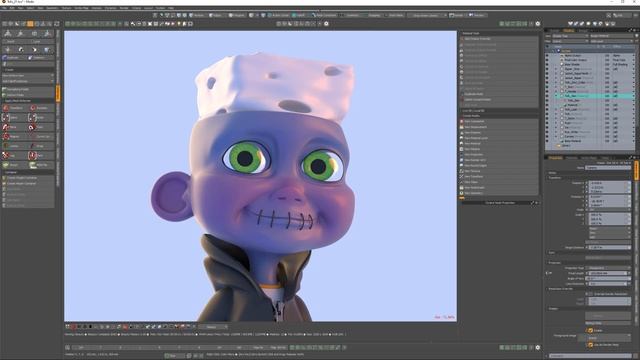Open the View Shader Tree dropdown
The width and height of the screenshot is (640, 360).
(570, 36)
